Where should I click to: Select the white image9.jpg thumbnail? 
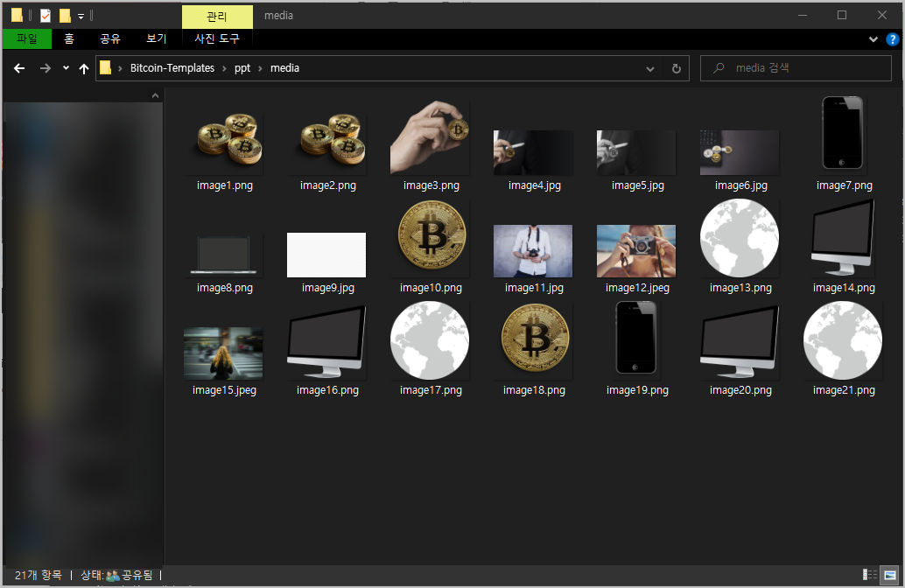(x=326, y=255)
